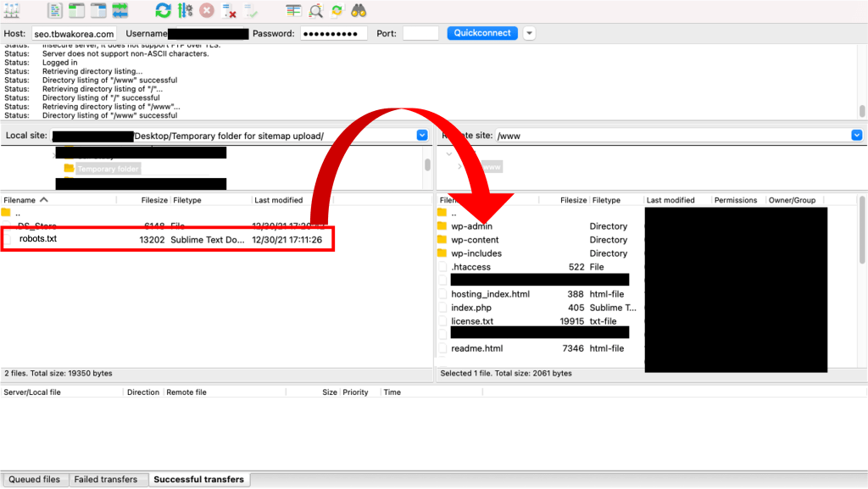Click the wp-admin folder icon
The width and height of the screenshot is (868, 489).
(442, 225)
